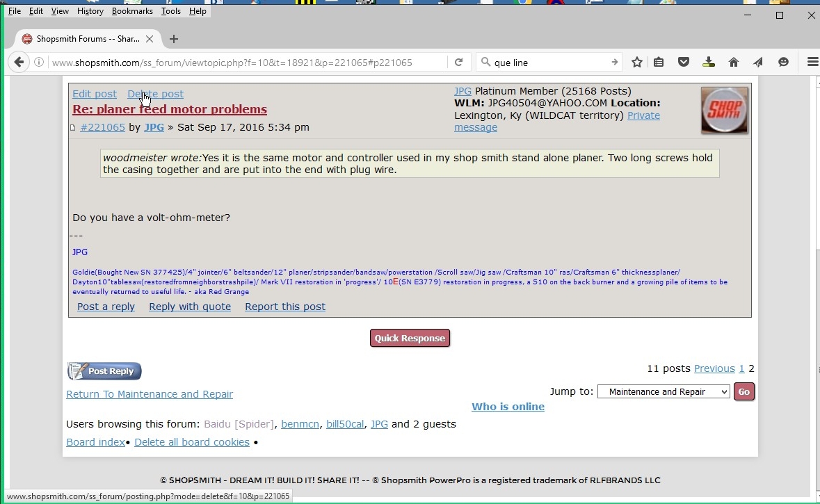Click the address bar URL field
This screenshot has width=820, height=504.
[x=248, y=62]
